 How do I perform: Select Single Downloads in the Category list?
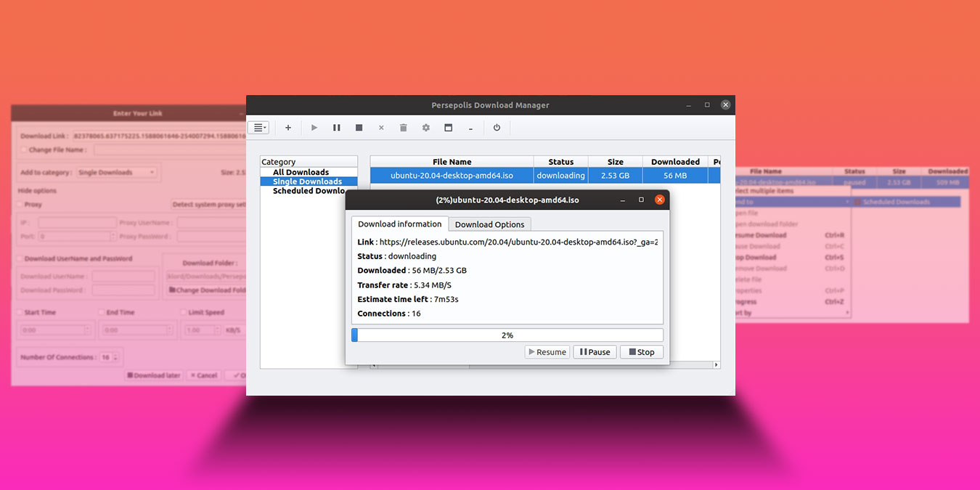[x=308, y=181]
